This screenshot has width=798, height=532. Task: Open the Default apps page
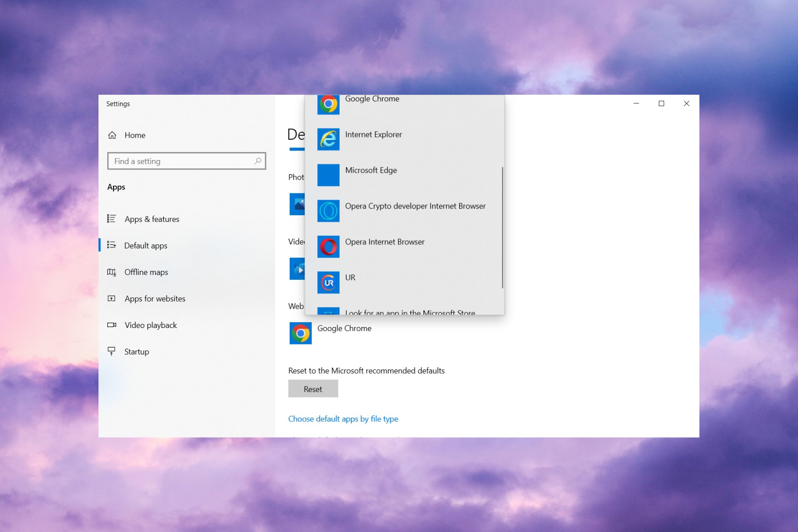[186, 246]
